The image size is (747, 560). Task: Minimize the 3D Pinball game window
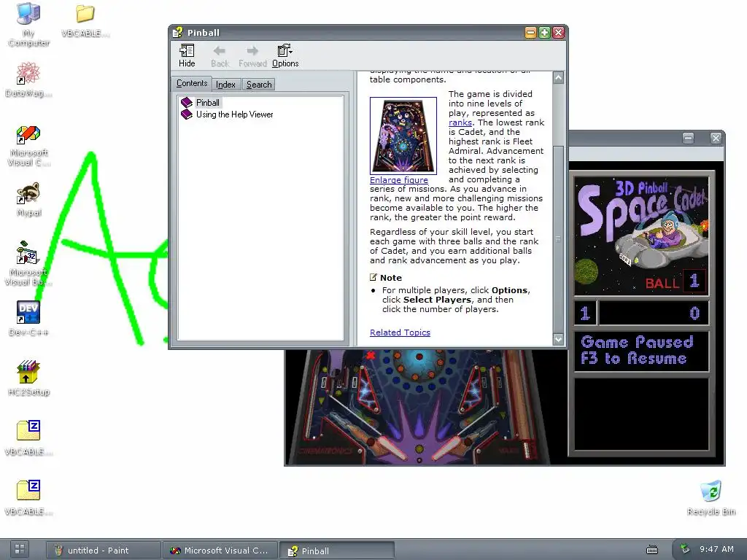click(x=689, y=138)
